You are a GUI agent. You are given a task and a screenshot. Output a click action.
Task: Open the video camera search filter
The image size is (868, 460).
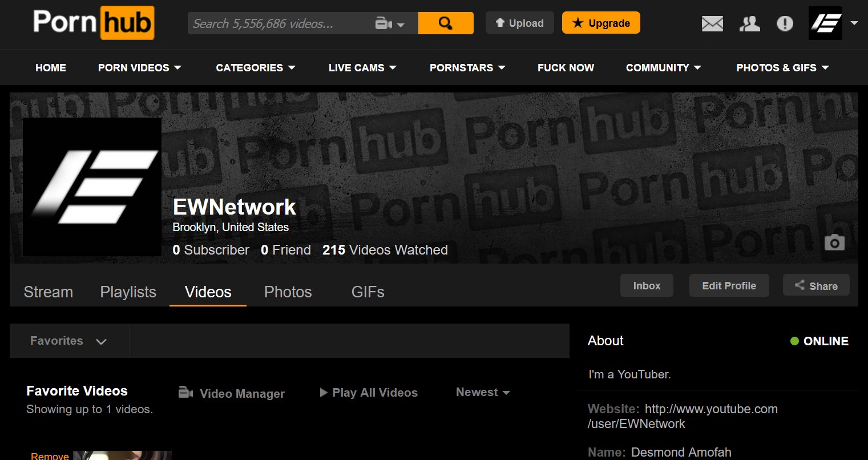(390, 24)
